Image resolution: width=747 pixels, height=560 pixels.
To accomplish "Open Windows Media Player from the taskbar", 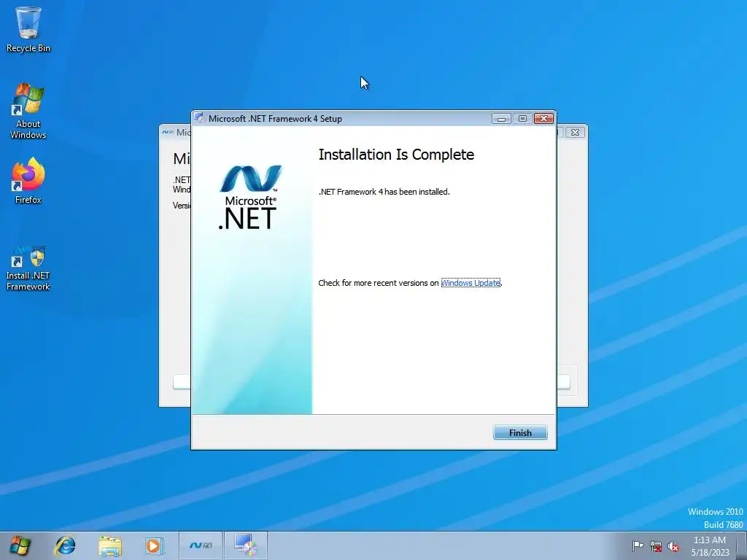I will pyautogui.click(x=154, y=545).
